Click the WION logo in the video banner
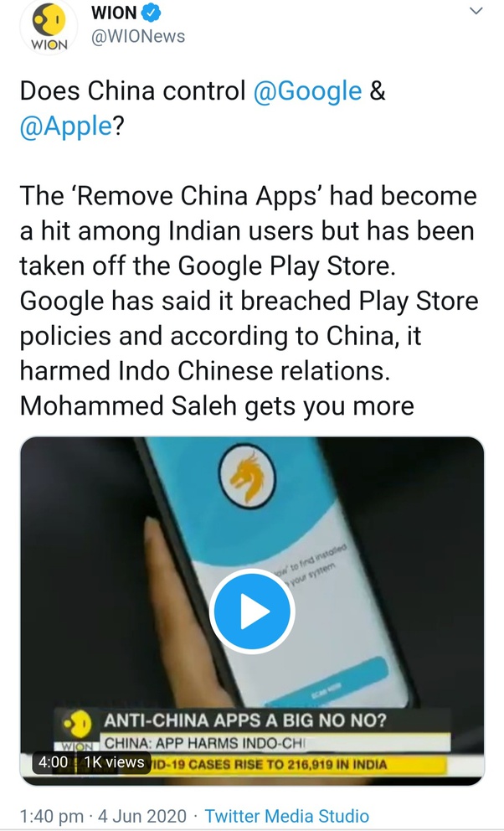This screenshot has height=831, width=504. coord(77,725)
